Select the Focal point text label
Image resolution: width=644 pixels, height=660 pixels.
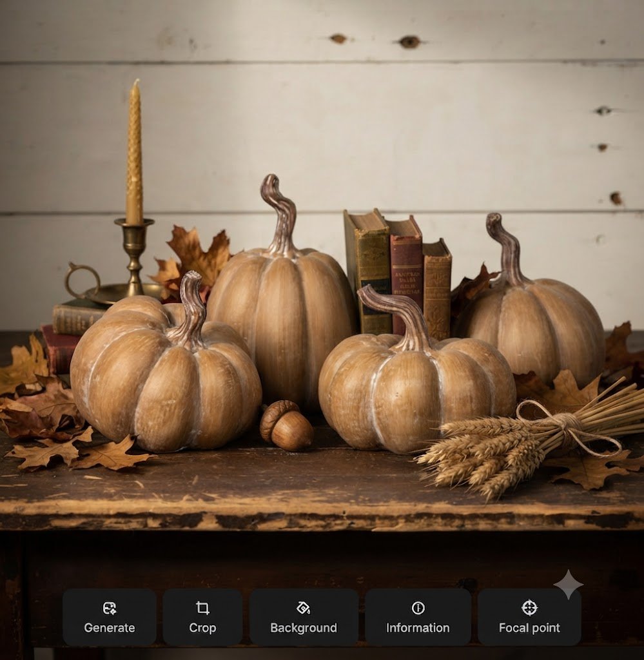click(529, 628)
